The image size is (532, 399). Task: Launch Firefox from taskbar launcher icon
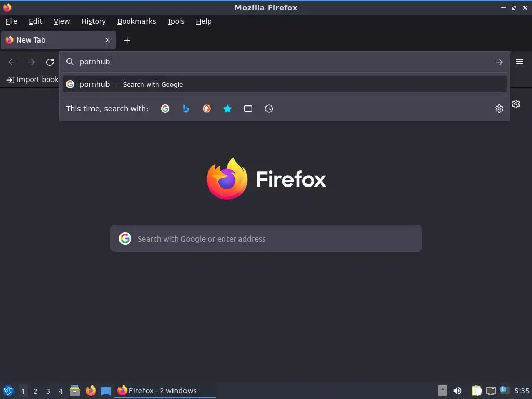[90, 391]
